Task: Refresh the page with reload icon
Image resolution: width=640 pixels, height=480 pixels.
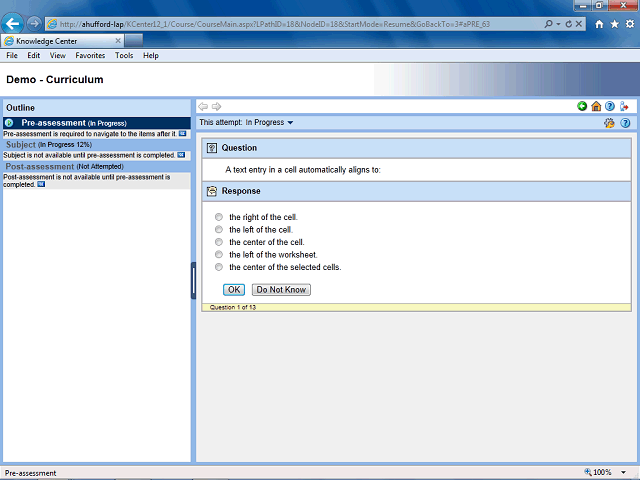Action: 569,24
